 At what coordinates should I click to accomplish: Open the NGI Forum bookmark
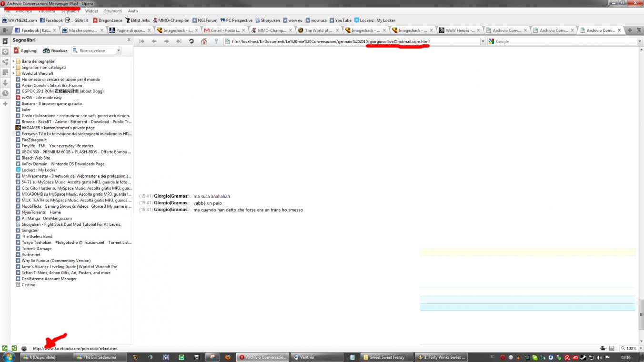pyautogui.click(x=205, y=20)
